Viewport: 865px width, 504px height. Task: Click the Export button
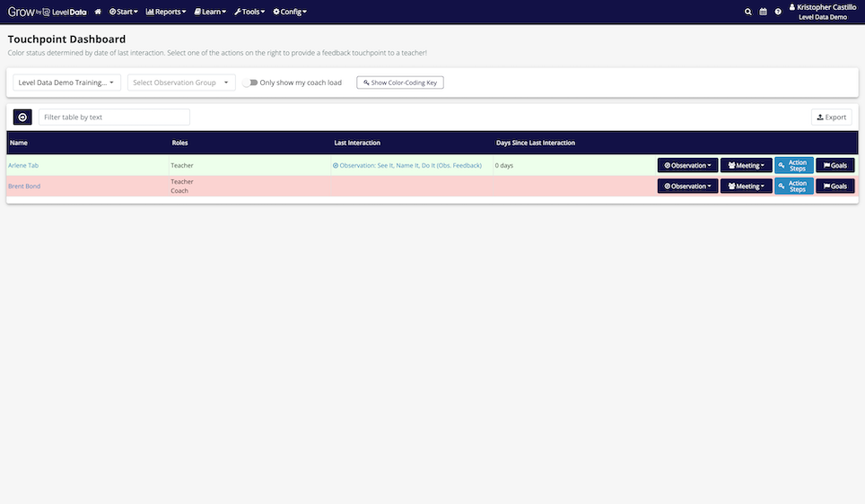pos(831,117)
